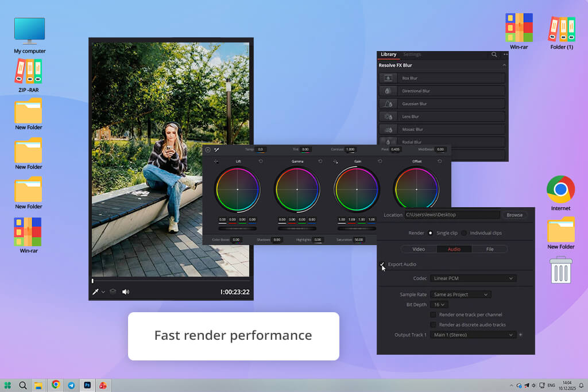Open File Explorer from the taskbar
Image resolution: width=588 pixels, height=392 pixels.
[38, 385]
